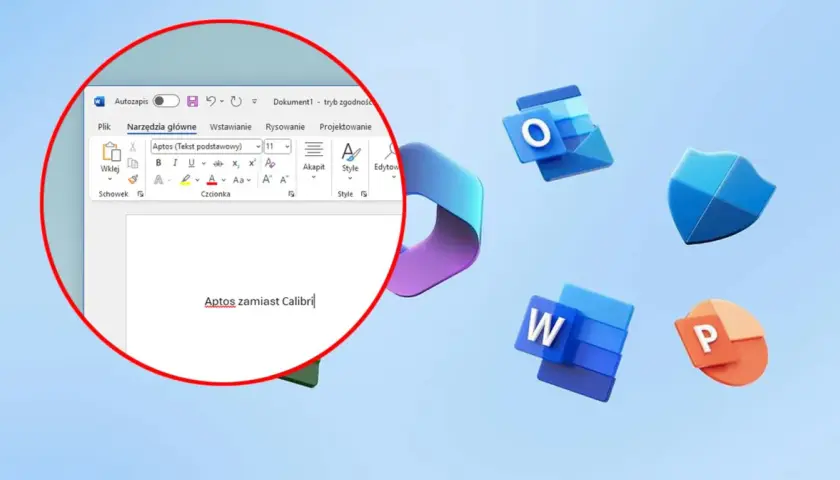Open the Style gallery button
Viewport: 840px width, 480px height.
350,161
